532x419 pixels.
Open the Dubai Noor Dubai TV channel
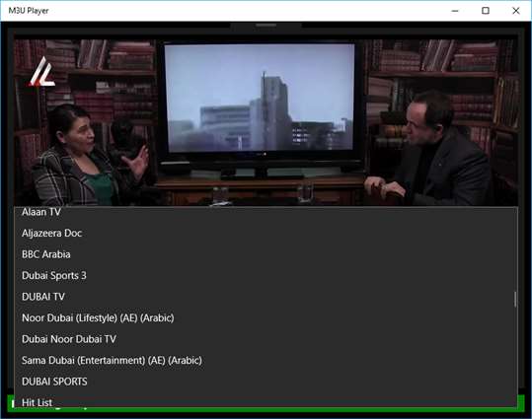(266, 339)
